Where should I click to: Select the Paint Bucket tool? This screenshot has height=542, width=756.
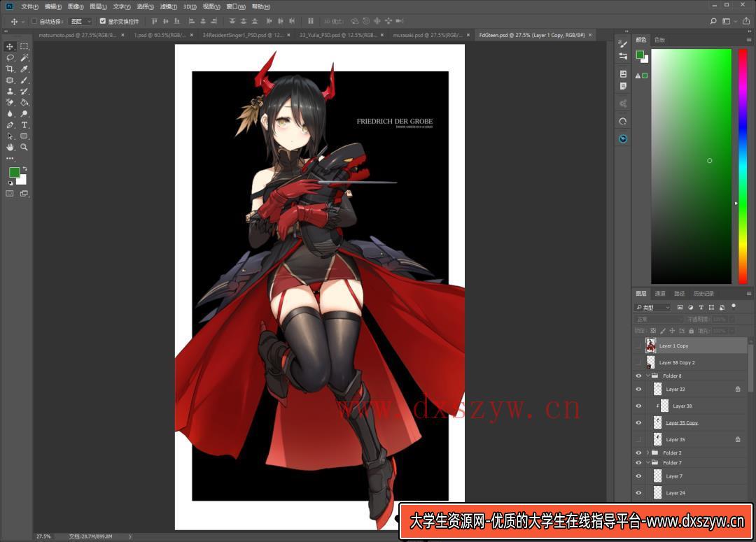tap(24, 102)
